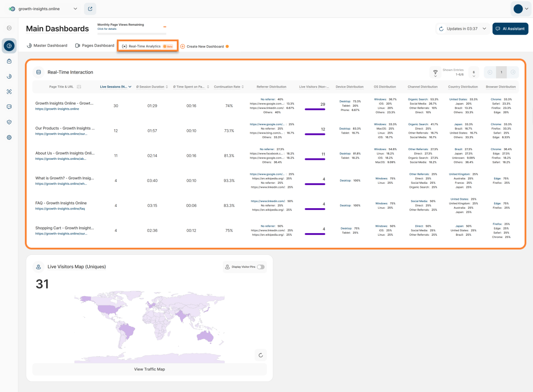Screen dimensions: 533x392
Task: Click the AI Assistant button
Action: (510, 29)
